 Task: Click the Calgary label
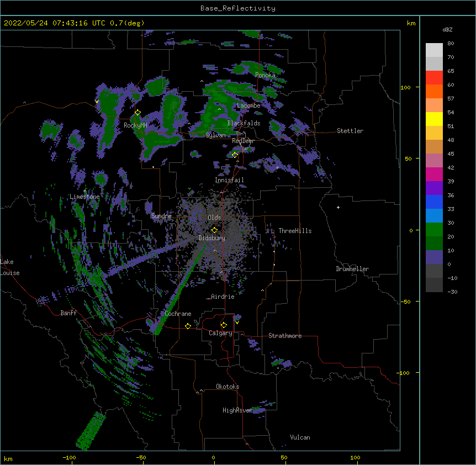click(x=220, y=333)
